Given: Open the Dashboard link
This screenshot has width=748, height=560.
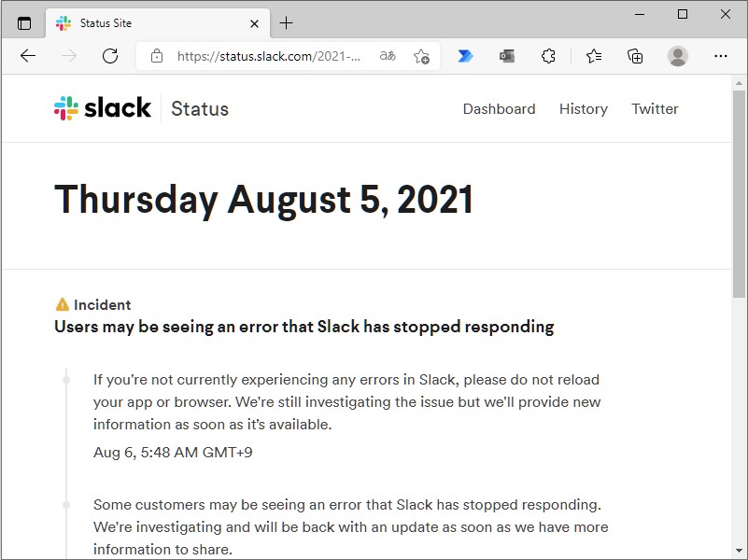Looking at the screenshot, I should click(x=499, y=109).
